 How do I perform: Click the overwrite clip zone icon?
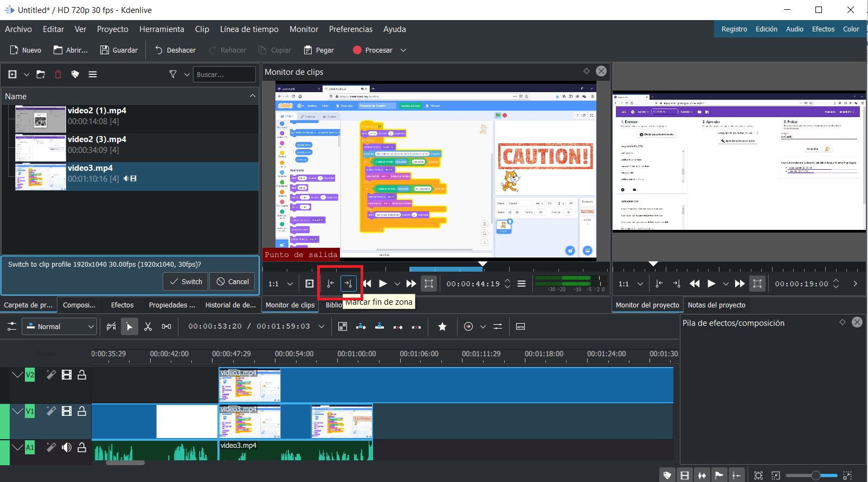(380, 326)
